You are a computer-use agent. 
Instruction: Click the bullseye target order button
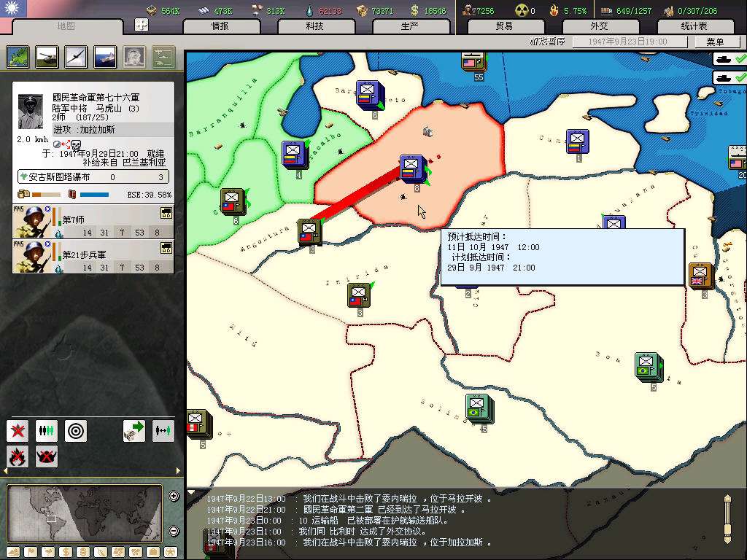point(76,430)
